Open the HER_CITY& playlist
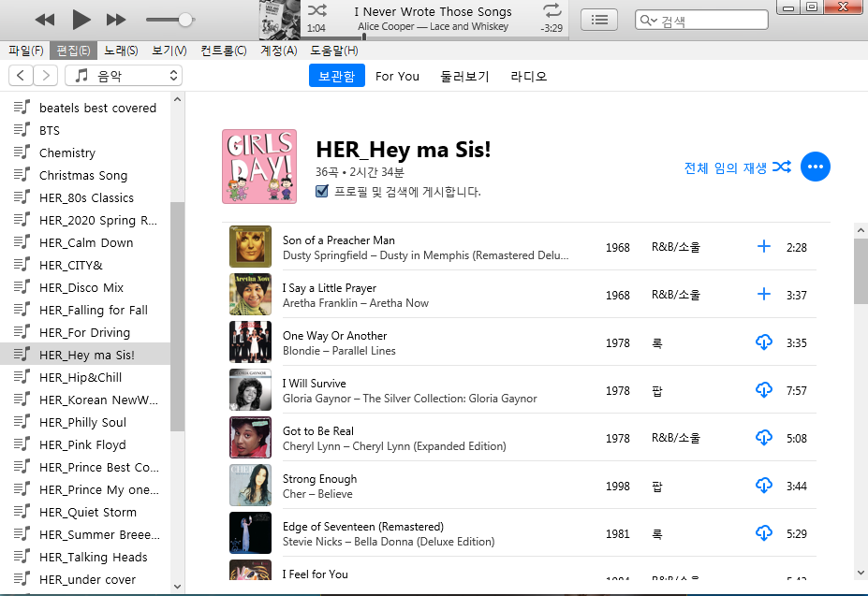The height and width of the screenshot is (596, 868). point(85,266)
